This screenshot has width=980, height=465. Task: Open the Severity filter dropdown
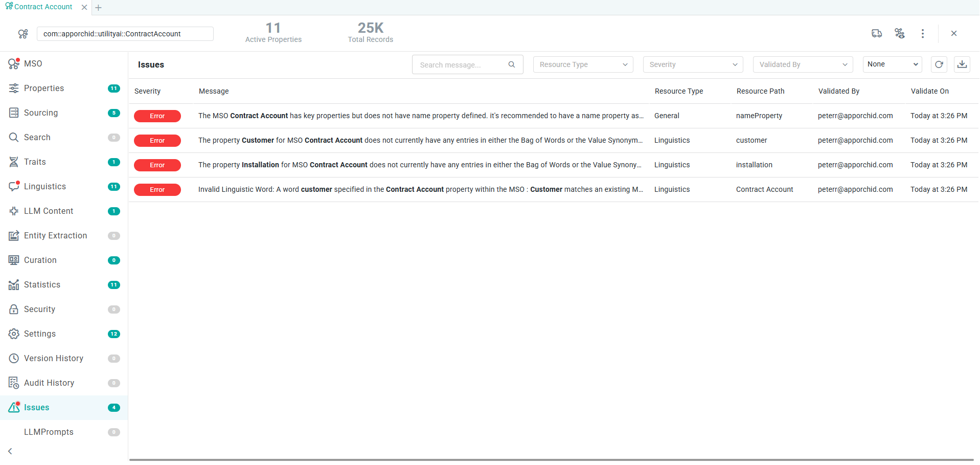coord(693,64)
